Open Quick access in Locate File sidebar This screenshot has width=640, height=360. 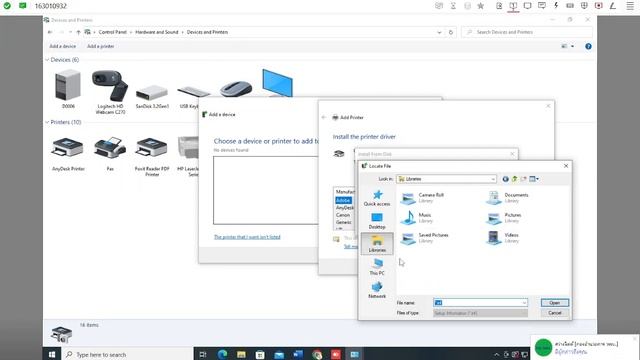(x=377, y=198)
